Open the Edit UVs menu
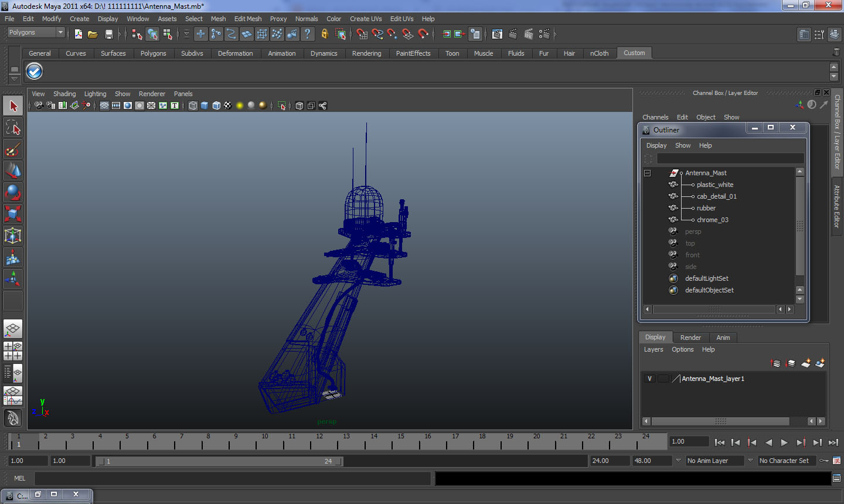Viewport: 844px width, 504px height. point(401,19)
